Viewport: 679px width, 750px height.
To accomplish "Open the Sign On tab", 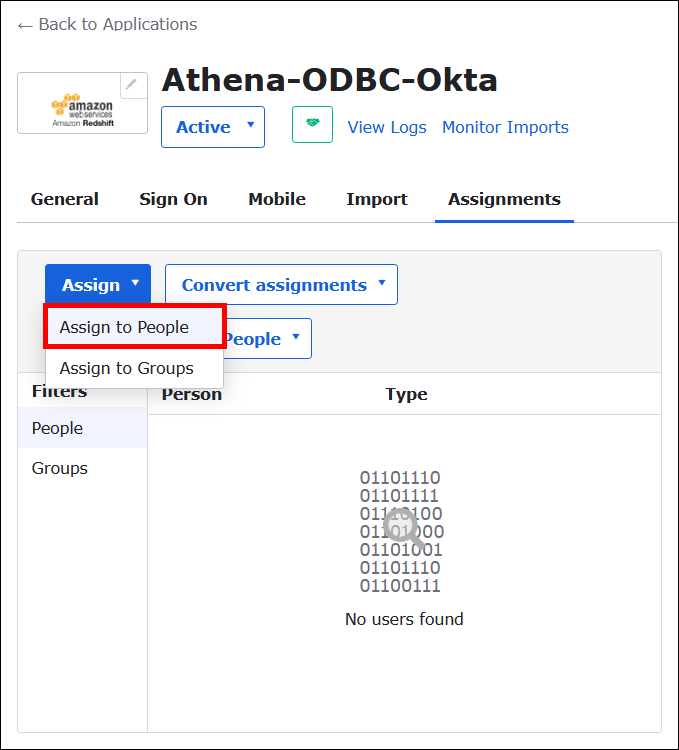I will 173,199.
